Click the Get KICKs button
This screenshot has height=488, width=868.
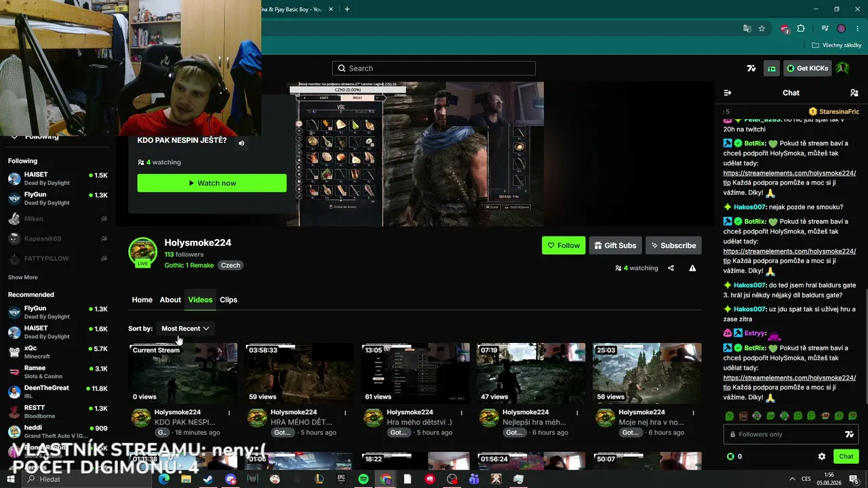[807, 68]
